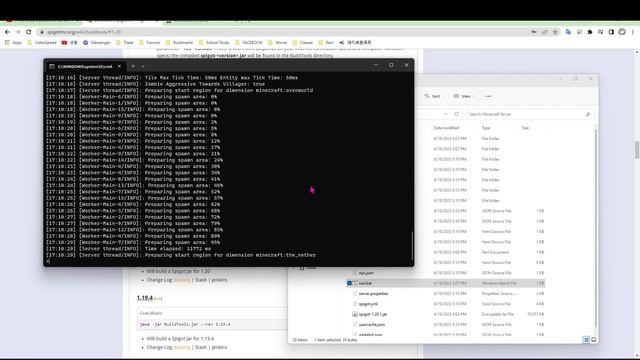Sort by the Date modified column
The image size is (640, 360).
(x=446, y=128)
